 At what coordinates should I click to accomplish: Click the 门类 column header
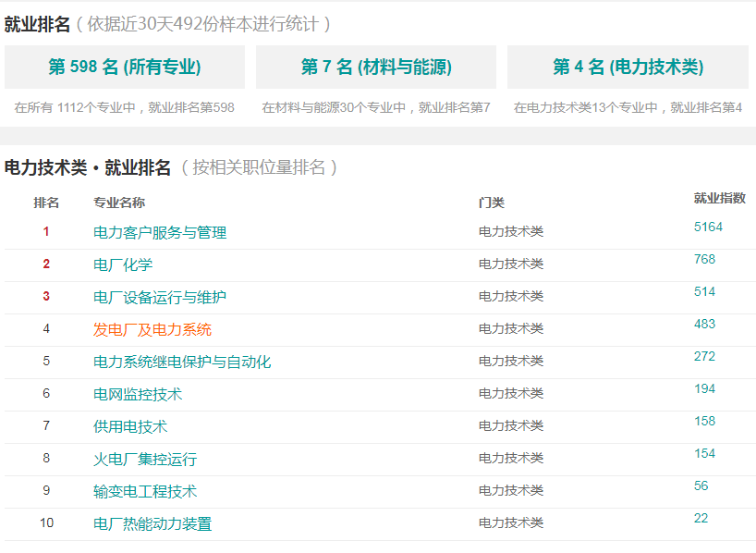(x=492, y=203)
